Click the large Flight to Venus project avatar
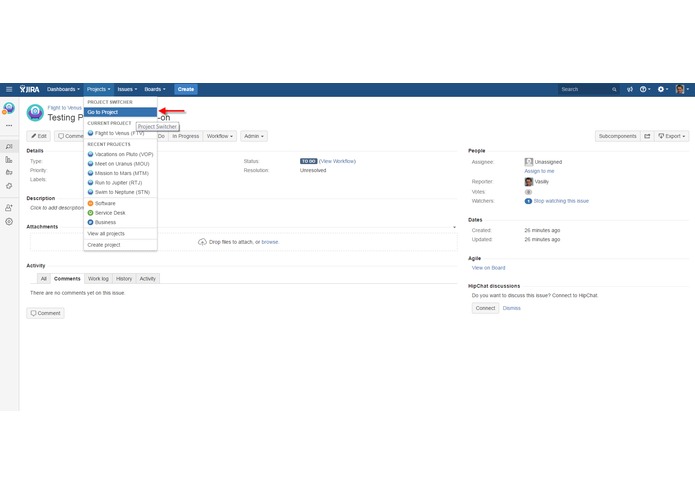Viewport: 695px width, 494px height. pyautogui.click(x=35, y=113)
